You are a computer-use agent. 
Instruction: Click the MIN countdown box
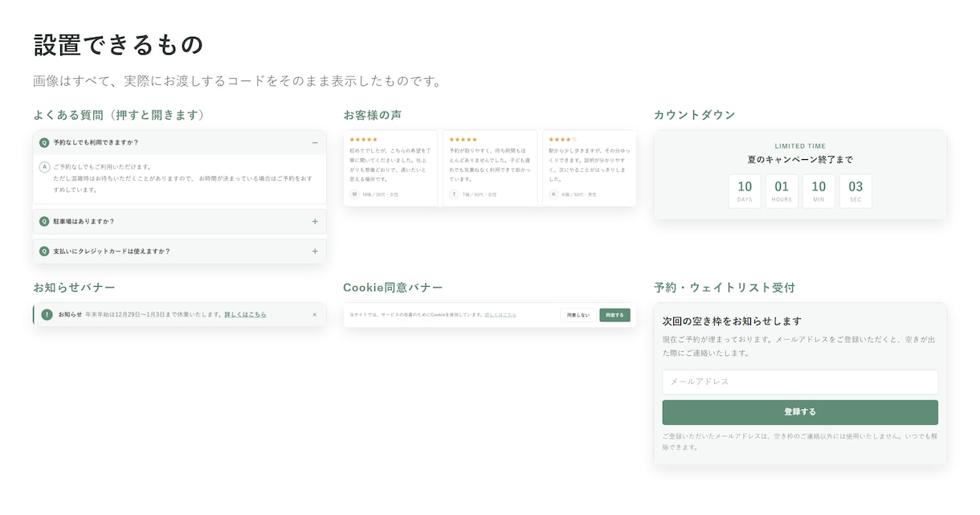[x=819, y=191]
